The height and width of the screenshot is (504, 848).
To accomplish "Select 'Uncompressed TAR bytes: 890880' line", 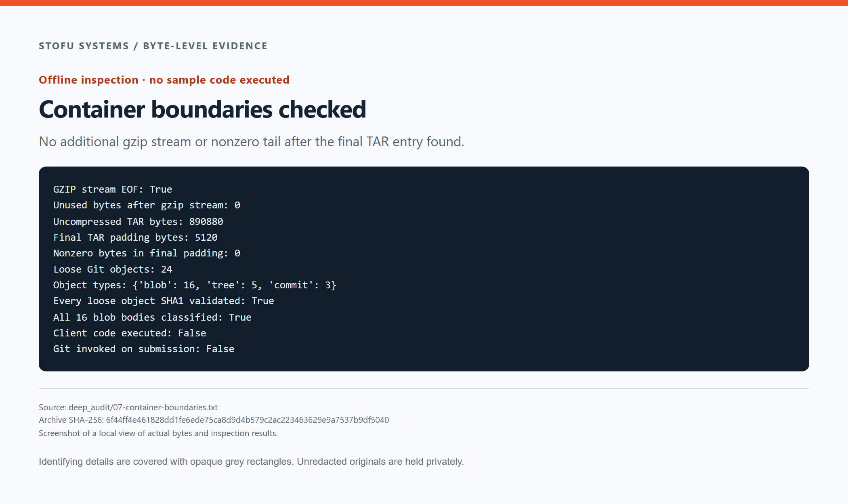I will point(138,222).
